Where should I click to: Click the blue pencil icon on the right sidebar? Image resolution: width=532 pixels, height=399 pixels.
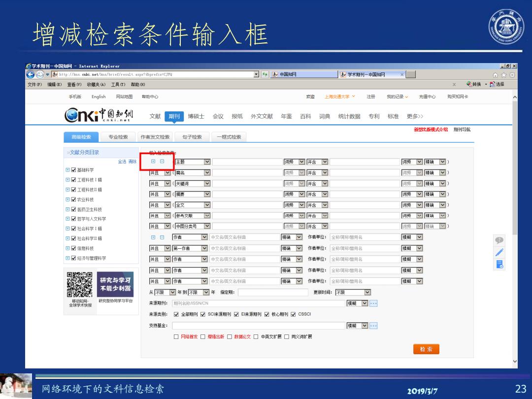(x=499, y=252)
